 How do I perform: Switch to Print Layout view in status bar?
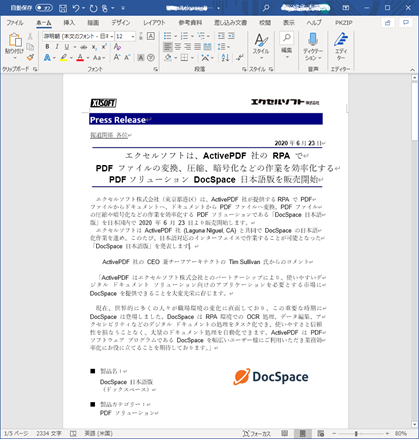302,433
